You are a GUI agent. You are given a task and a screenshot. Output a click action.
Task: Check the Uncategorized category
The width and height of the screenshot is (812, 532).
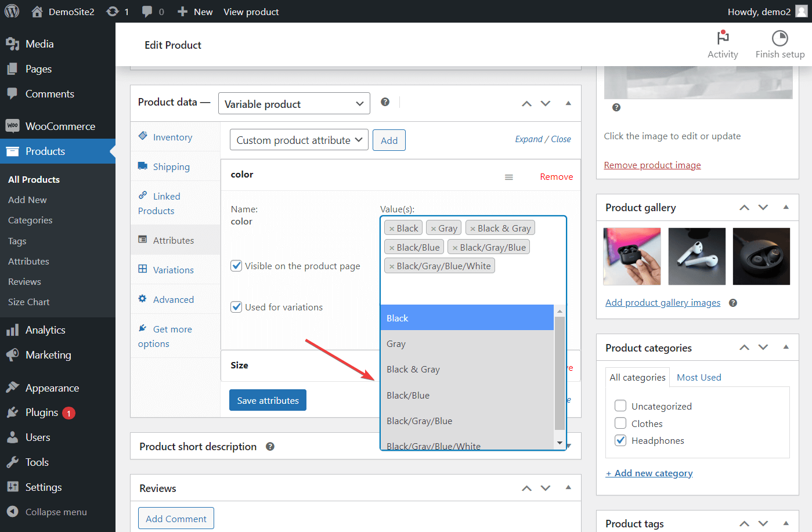pyautogui.click(x=620, y=406)
